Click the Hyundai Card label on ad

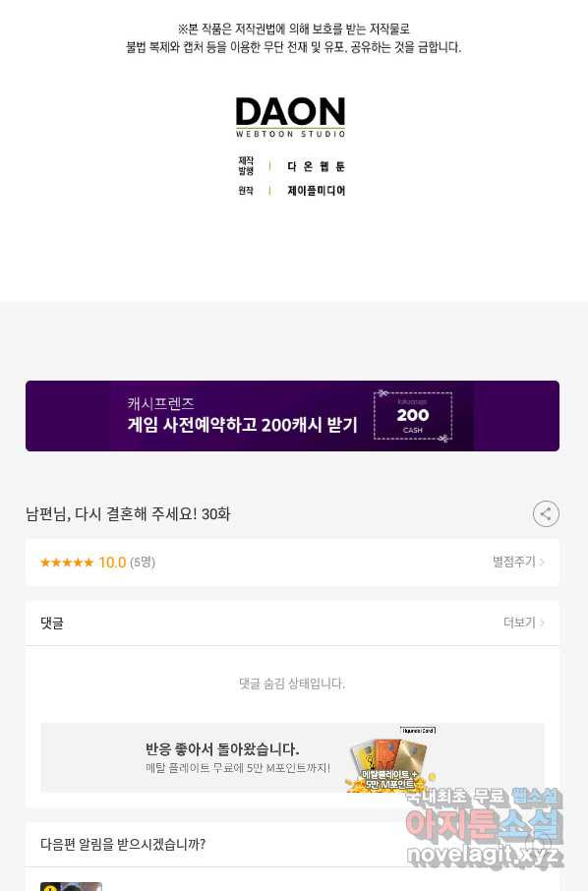[x=418, y=730]
